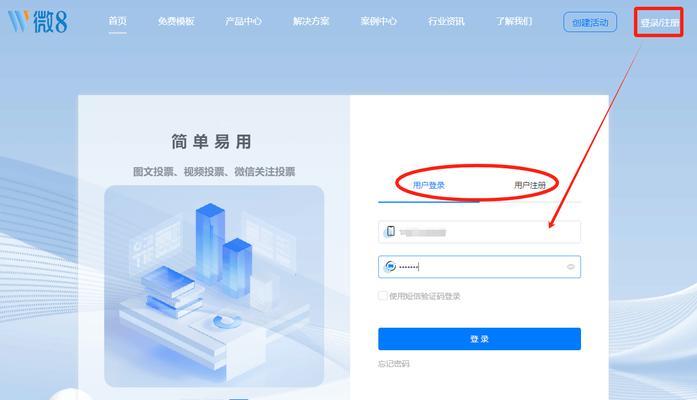Click the 3D chart illustration image

214,286
